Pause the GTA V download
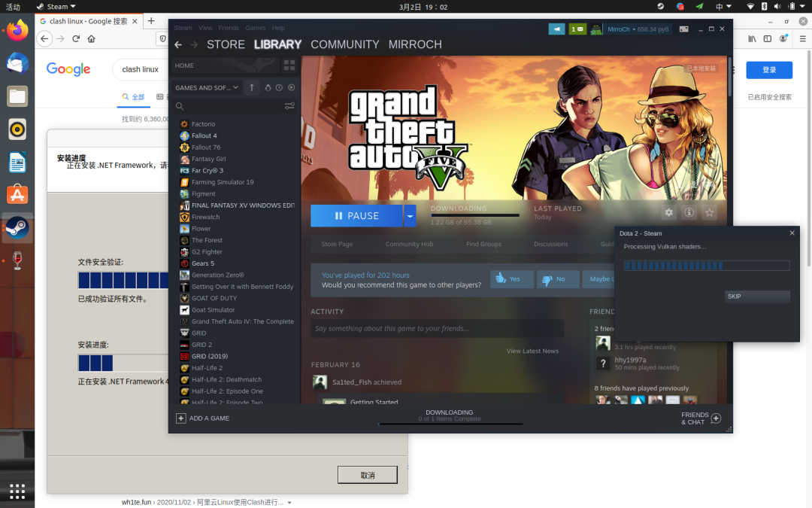 point(357,216)
